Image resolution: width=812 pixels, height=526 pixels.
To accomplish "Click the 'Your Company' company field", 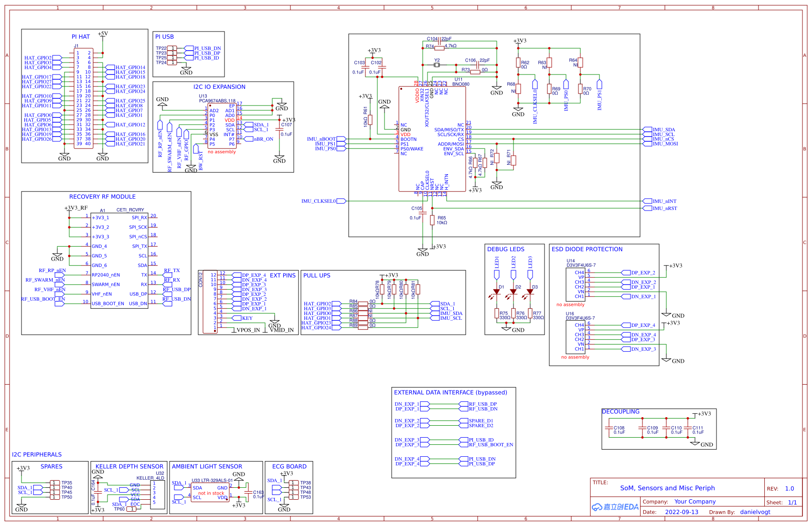I will point(694,501).
